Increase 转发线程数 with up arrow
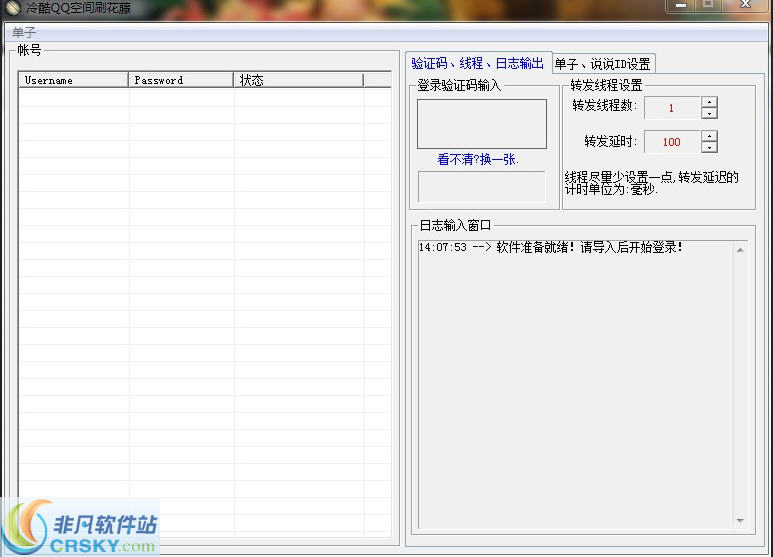 (709, 103)
